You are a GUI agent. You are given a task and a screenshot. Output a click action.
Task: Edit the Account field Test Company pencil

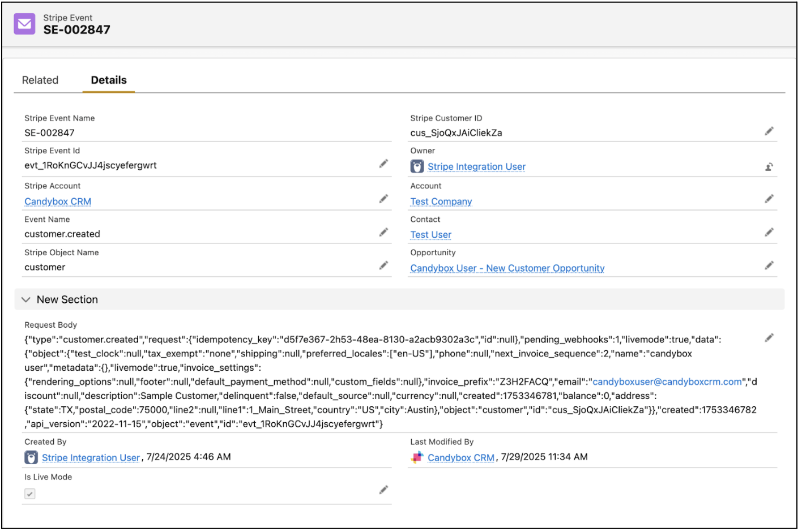(769, 199)
